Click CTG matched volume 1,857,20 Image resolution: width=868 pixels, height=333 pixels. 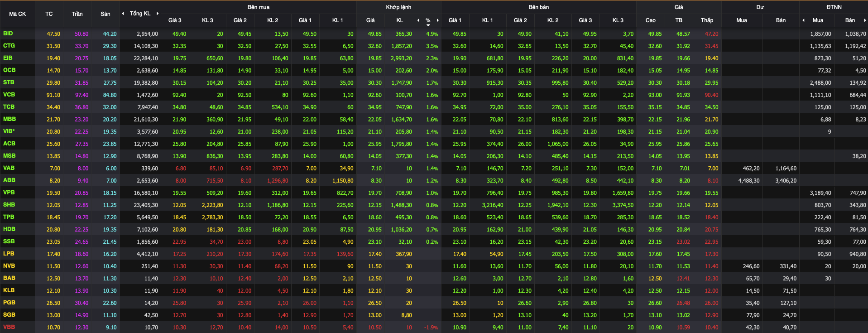pyautogui.click(x=402, y=46)
